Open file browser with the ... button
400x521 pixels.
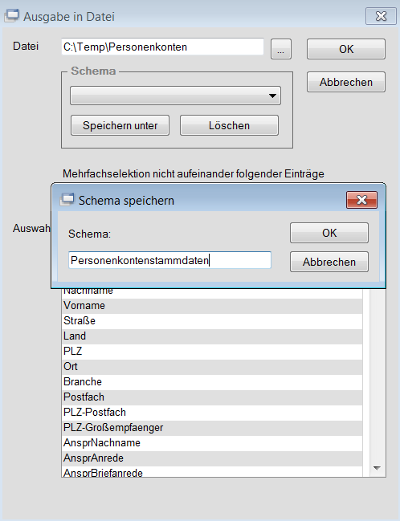coord(281,49)
